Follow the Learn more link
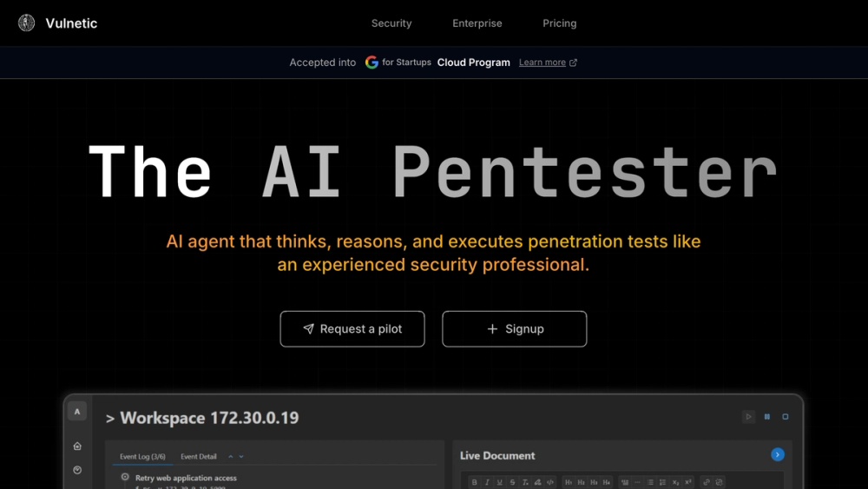The height and width of the screenshot is (489, 868). click(542, 63)
